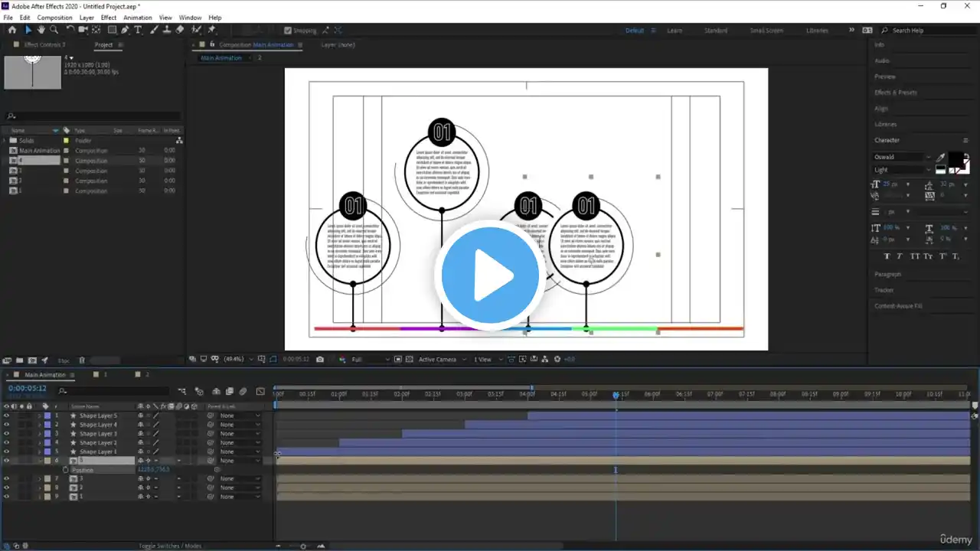Open the Light font style dropdown
980x551 pixels.
click(x=902, y=170)
